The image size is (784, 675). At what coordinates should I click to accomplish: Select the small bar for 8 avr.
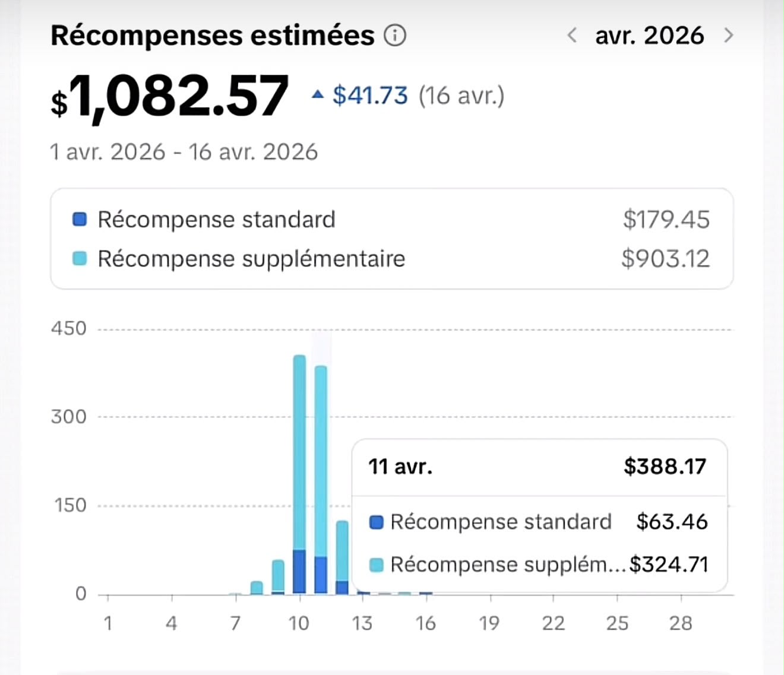coord(257,587)
